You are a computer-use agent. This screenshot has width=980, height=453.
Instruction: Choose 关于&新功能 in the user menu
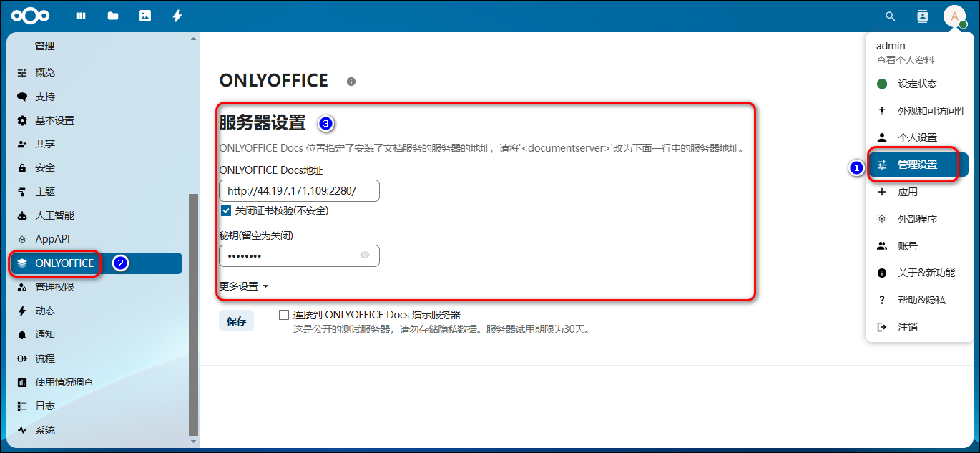919,273
